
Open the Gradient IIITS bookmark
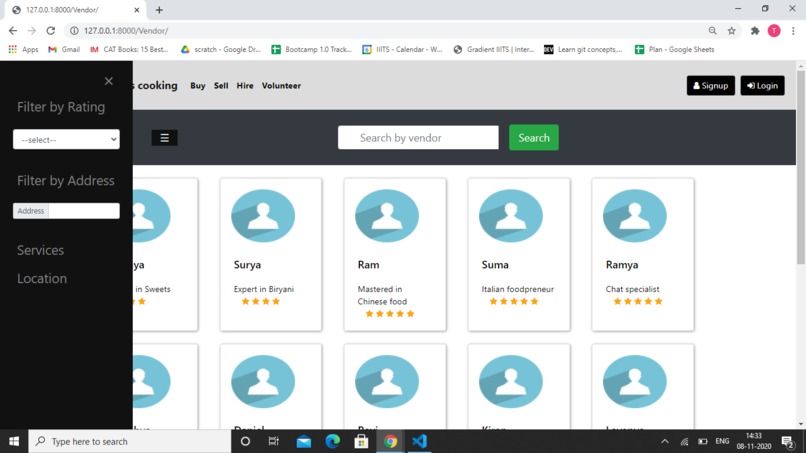(x=494, y=49)
